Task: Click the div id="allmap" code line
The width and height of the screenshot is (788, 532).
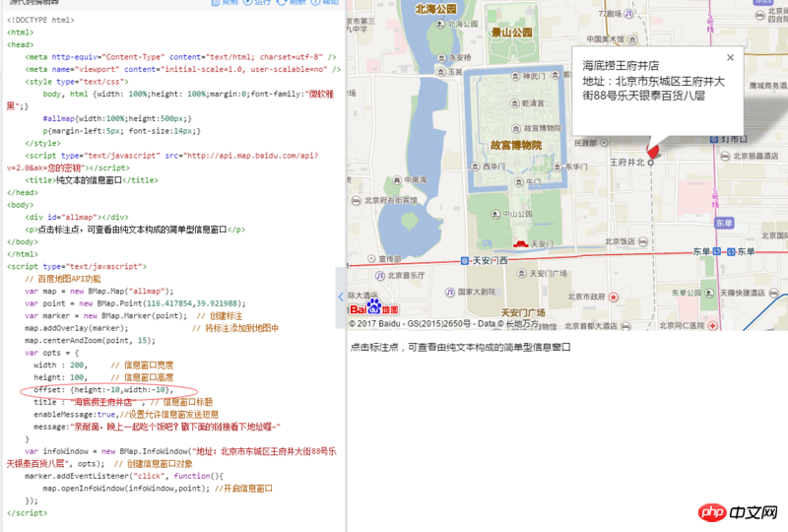Action: click(x=77, y=217)
